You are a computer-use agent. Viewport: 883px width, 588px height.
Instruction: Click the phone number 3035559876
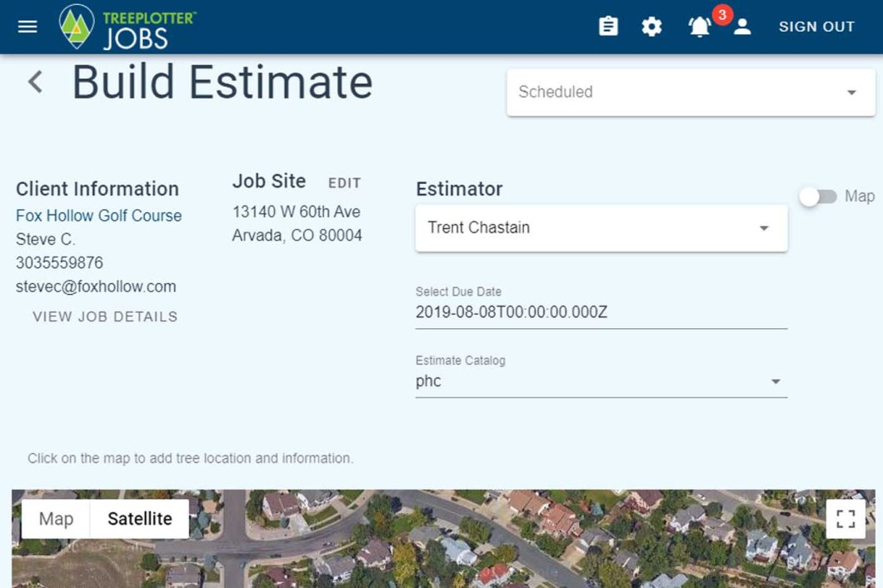59,263
